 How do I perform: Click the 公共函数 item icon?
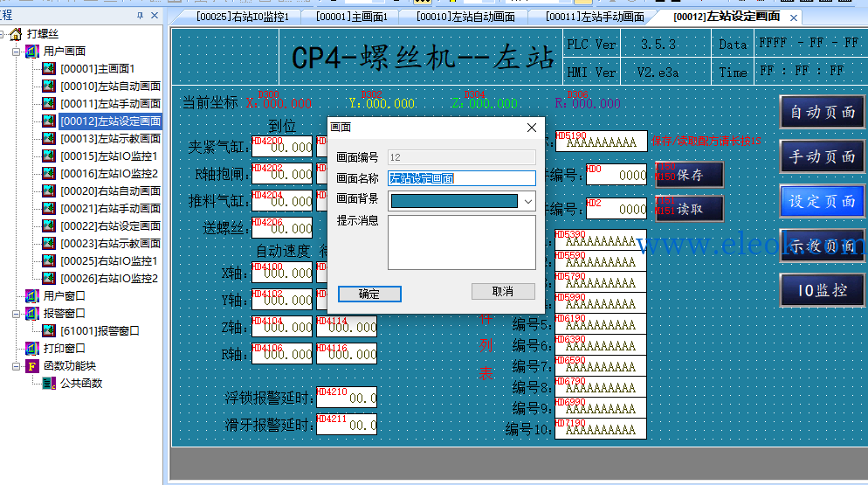point(49,384)
